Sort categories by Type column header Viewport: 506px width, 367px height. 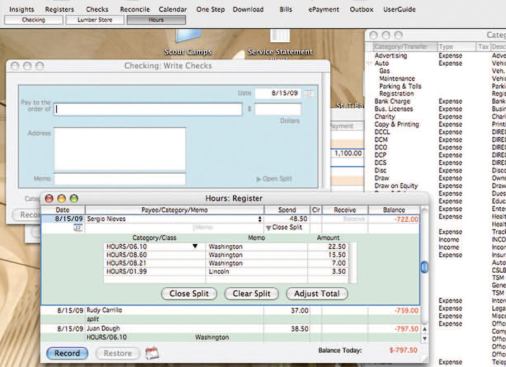(456, 47)
